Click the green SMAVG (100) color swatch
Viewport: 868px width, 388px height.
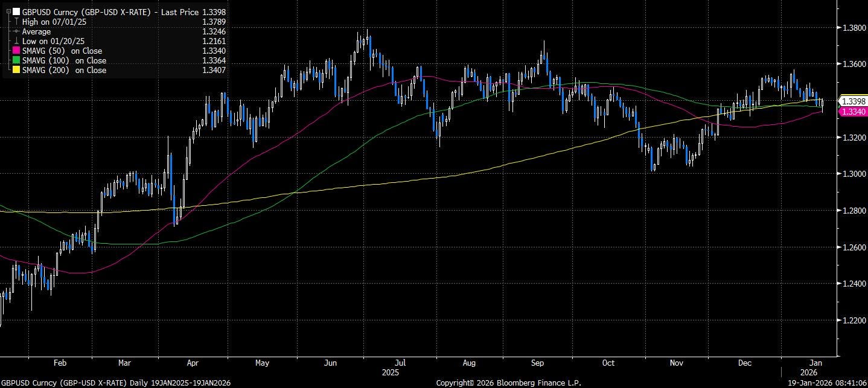pos(16,60)
